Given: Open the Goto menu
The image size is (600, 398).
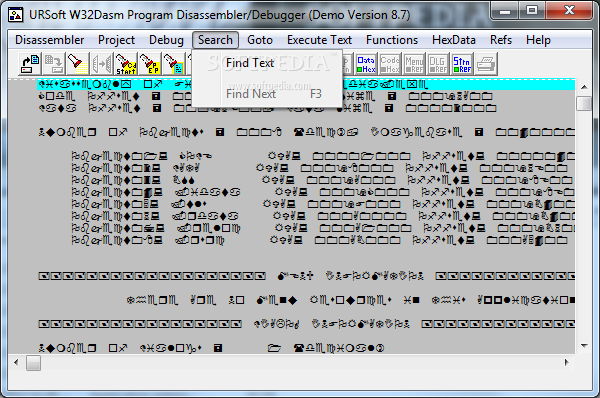Looking at the screenshot, I should (x=260, y=40).
